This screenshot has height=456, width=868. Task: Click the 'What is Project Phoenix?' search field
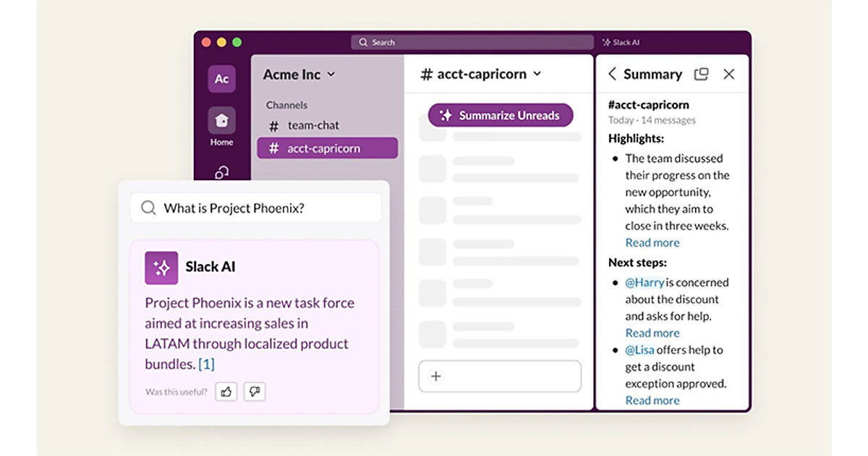[255, 208]
